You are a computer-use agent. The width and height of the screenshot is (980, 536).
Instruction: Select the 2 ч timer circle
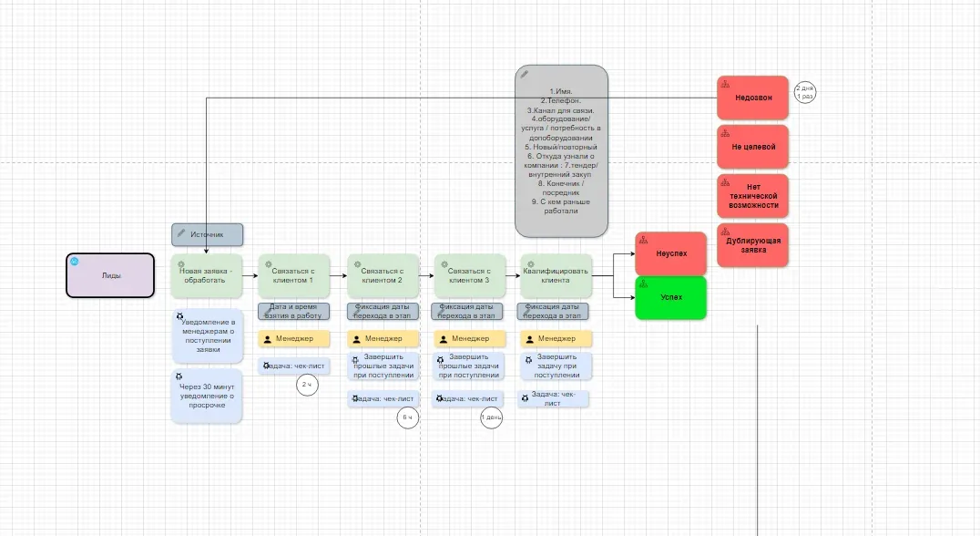coord(307,385)
